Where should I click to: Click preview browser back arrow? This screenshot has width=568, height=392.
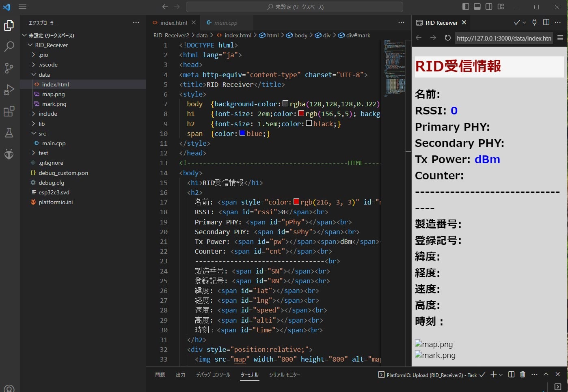[419, 38]
